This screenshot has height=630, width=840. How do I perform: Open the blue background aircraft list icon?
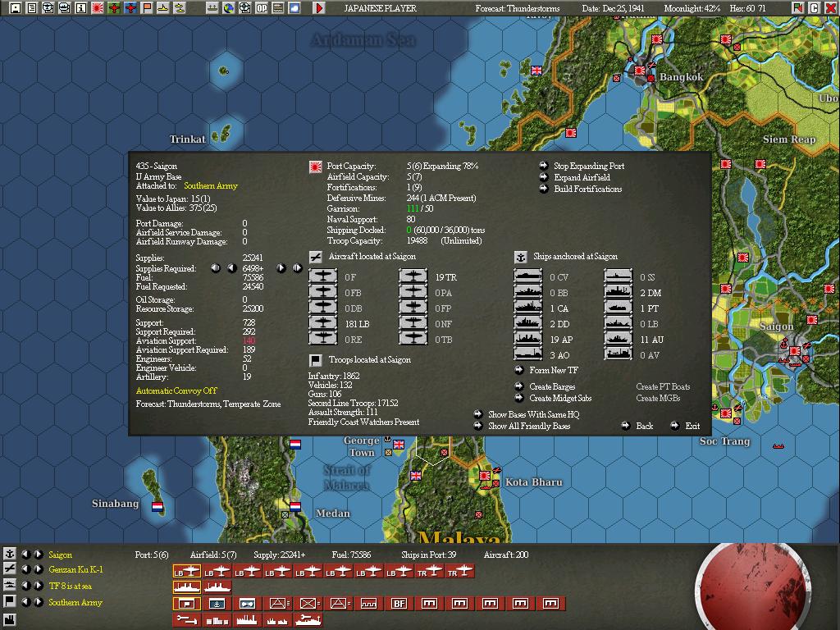point(130,8)
